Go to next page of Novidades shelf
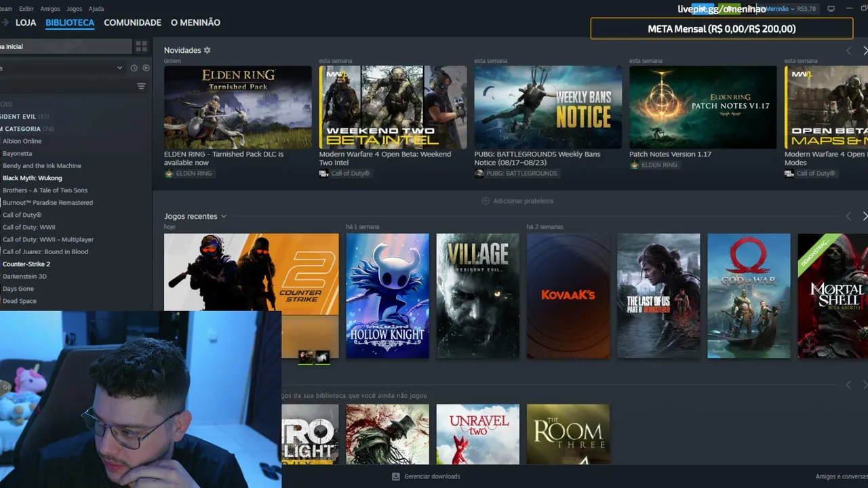Screen dimensions: 868x488 [x=865, y=51]
